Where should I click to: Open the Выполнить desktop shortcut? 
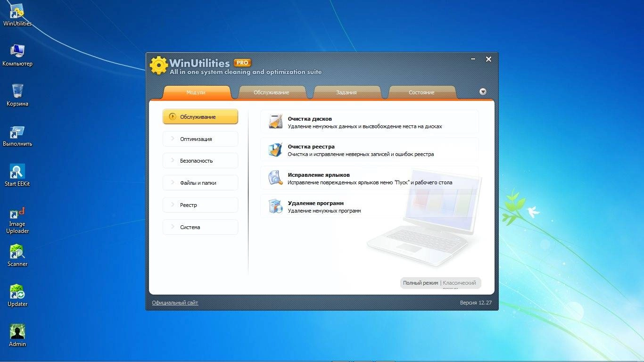17,136
